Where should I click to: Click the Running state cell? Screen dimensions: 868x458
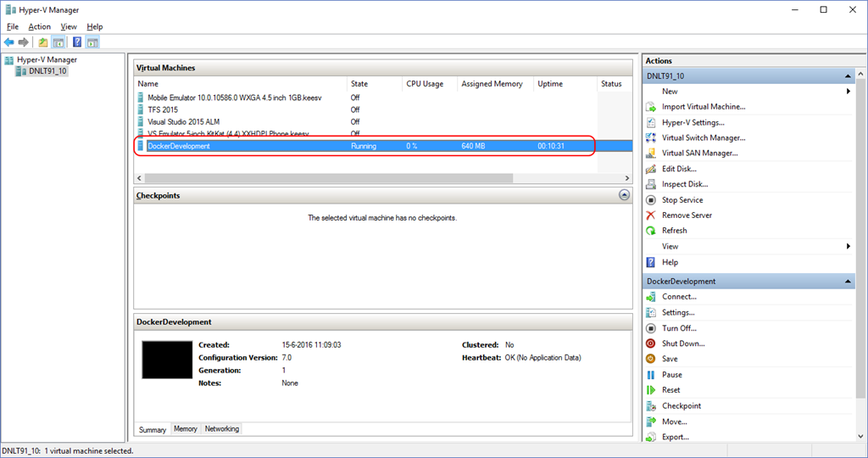point(363,146)
